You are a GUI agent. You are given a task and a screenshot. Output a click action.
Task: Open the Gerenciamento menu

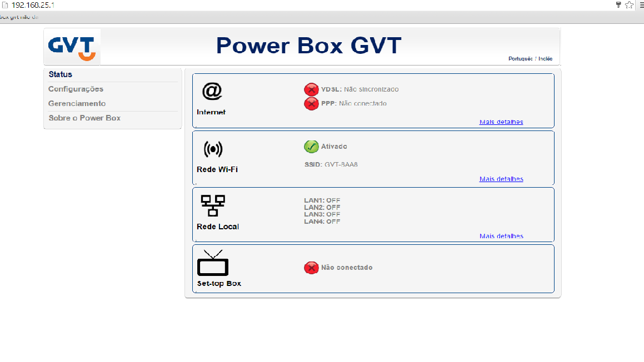click(77, 103)
